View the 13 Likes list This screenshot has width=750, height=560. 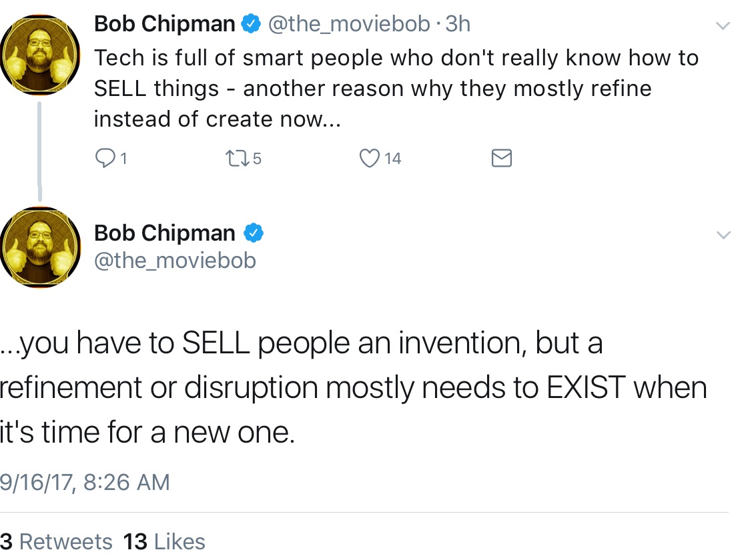point(164,542)
